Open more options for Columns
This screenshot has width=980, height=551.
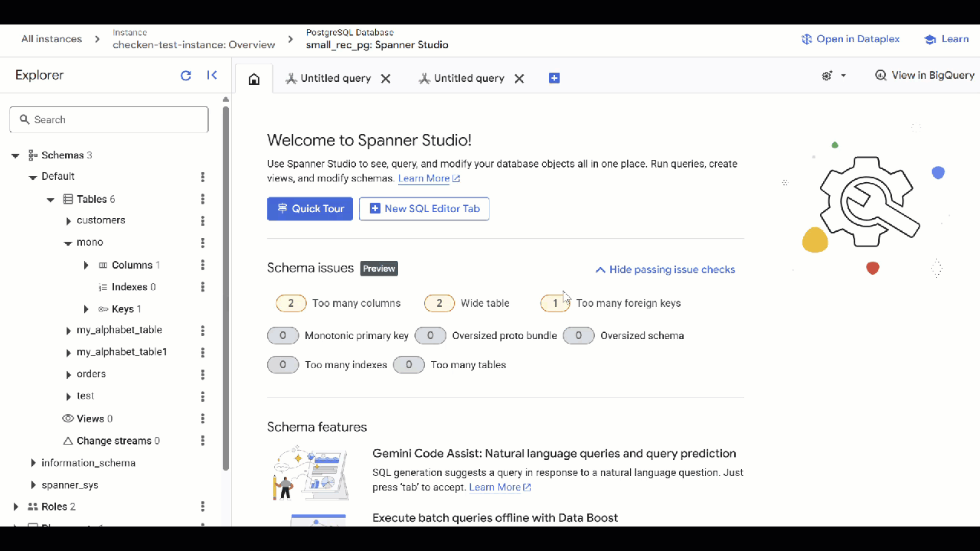coord(203,265)
